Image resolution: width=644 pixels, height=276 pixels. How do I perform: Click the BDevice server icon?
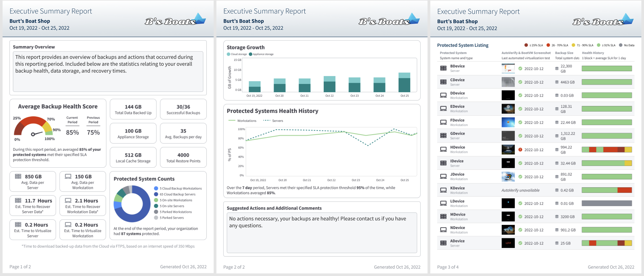pyautogui.click(x=443, y=68)
